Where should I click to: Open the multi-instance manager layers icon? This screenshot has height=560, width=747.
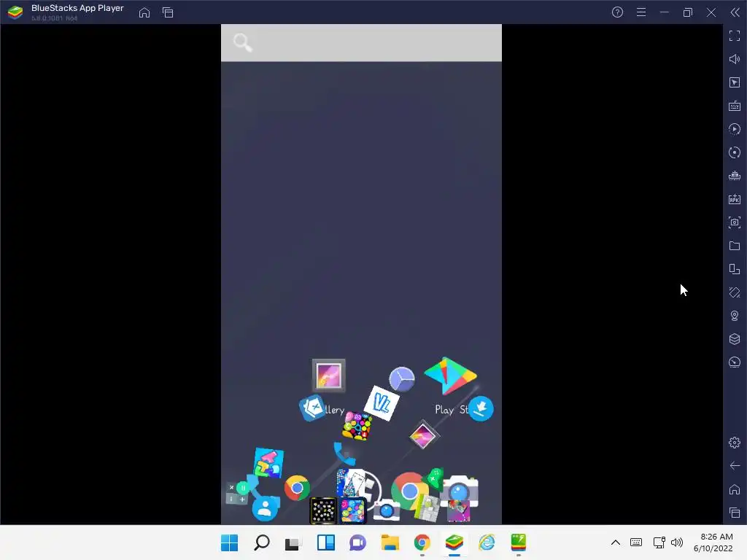pyautogui.click(x=735, y=339)
